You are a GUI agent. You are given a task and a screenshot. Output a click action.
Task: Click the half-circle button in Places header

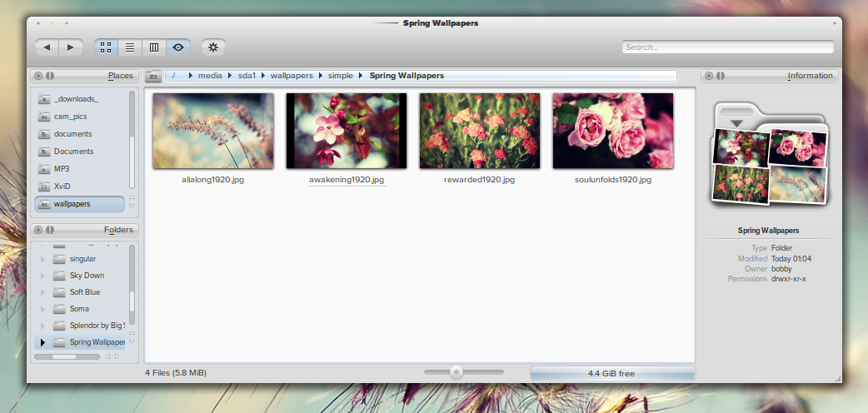[x=49, y=76]
